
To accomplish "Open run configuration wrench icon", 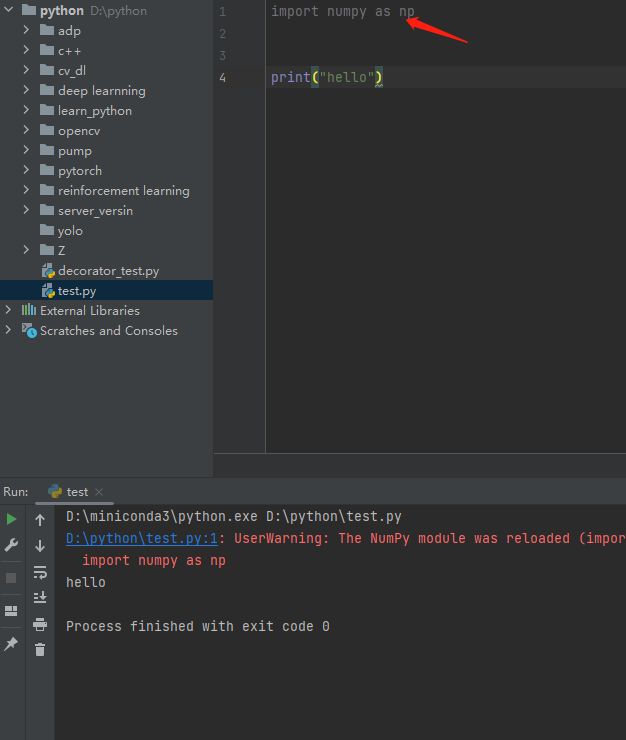I will tap(11, 545).
